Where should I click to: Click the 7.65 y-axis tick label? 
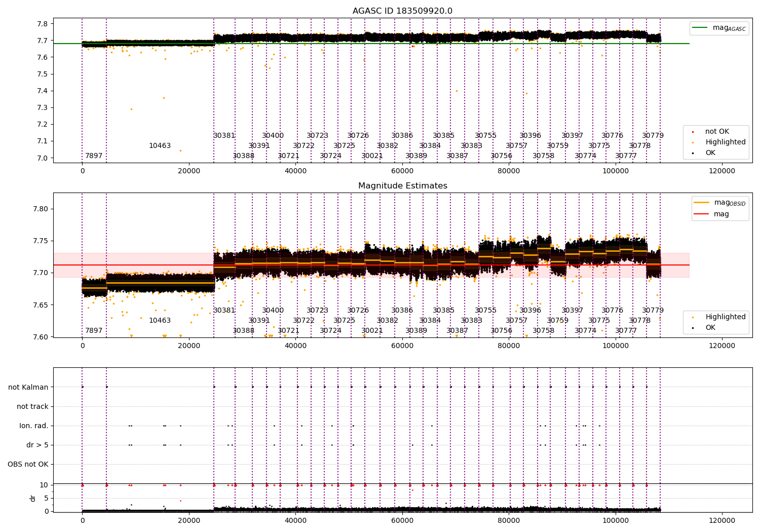coord(41,305)
